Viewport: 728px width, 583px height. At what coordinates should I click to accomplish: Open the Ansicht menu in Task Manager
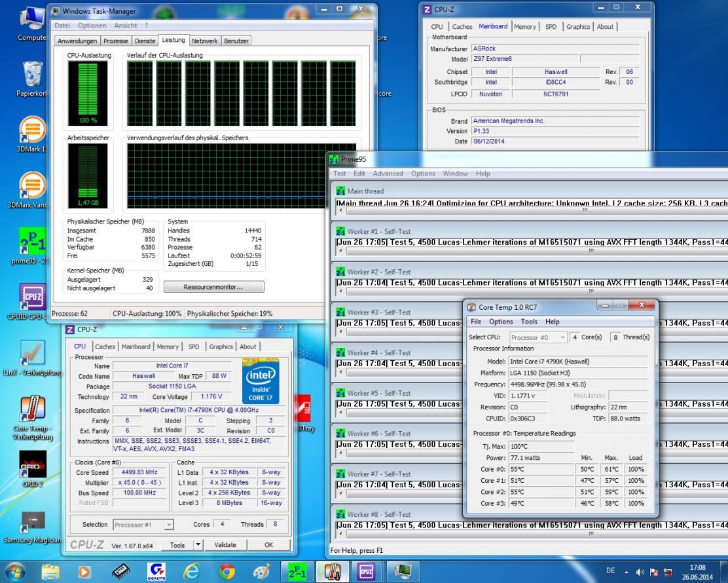tap(125, 26)
